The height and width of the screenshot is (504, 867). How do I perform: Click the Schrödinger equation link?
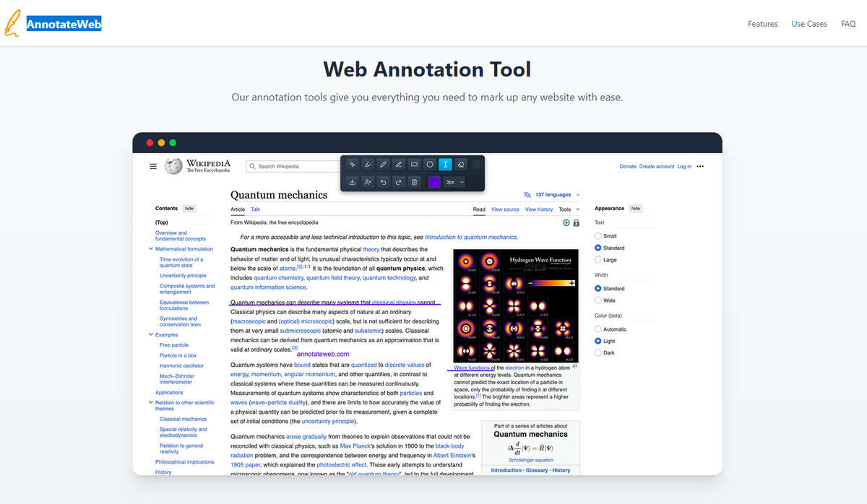(530, 459)
